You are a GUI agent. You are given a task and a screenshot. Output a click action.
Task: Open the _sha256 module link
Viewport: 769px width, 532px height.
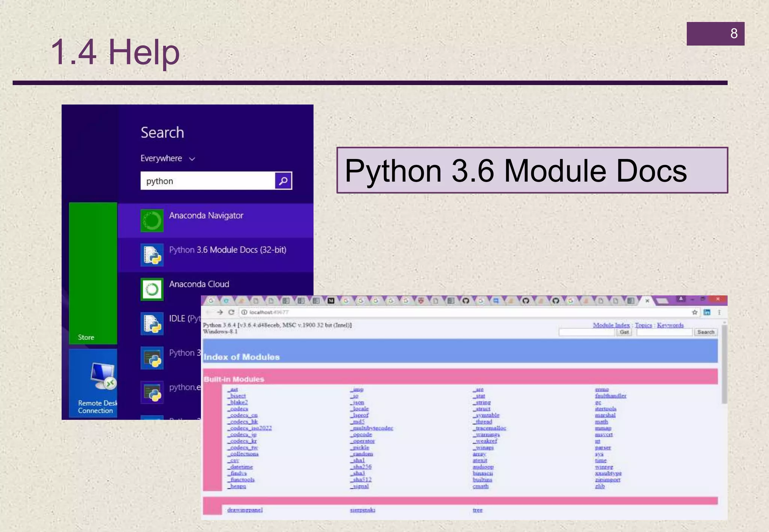[x=361, y=467]
